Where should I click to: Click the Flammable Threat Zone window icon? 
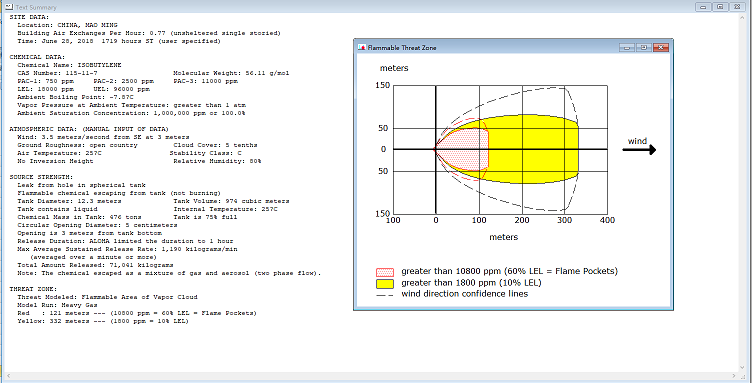362,47
